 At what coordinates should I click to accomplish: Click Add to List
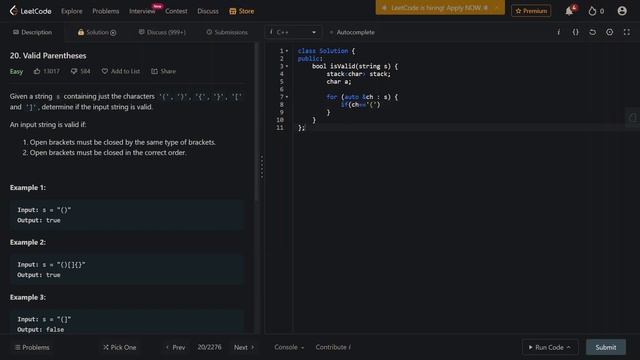tap(120, 71)
